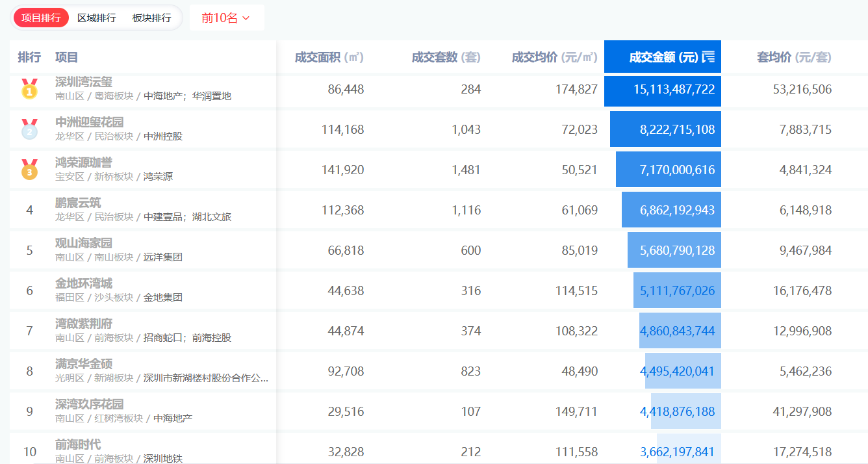Open the 深圳湾沄玺 project link
The height and width of the screenshot is (464, 868).
point(84,82)
